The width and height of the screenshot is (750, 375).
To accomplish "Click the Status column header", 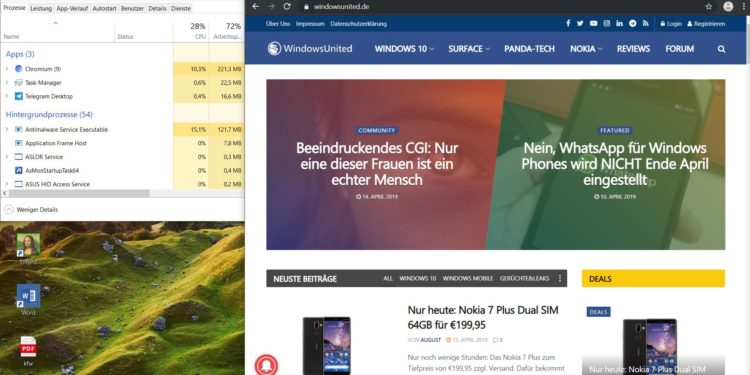I will [143, 31].
